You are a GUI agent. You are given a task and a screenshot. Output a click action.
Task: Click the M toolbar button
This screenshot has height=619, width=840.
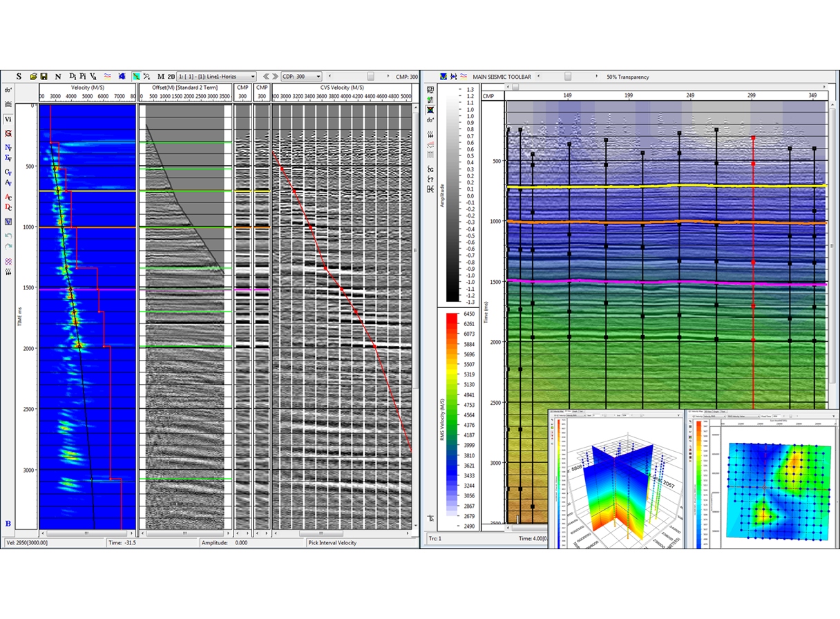[161, 76]
